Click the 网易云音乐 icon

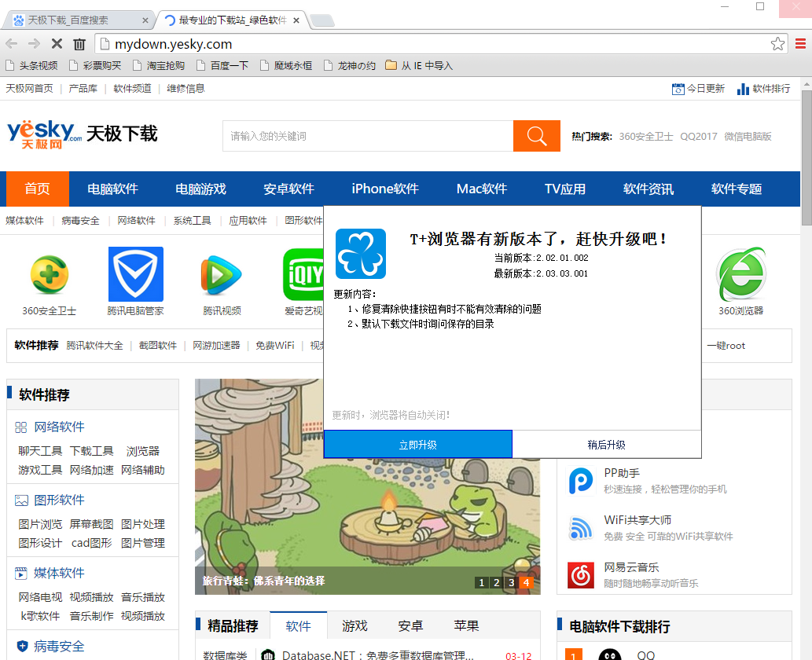point(581,575)
